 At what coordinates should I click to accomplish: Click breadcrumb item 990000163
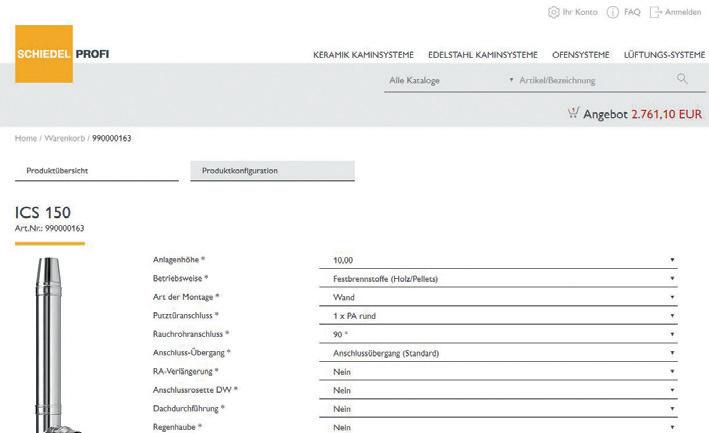coord(112,138)
